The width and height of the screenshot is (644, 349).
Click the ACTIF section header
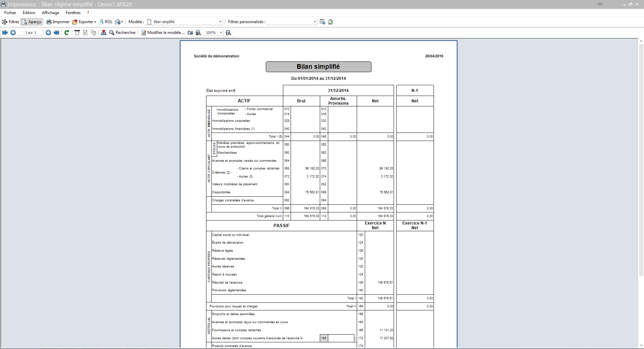(x=244, y=101)
